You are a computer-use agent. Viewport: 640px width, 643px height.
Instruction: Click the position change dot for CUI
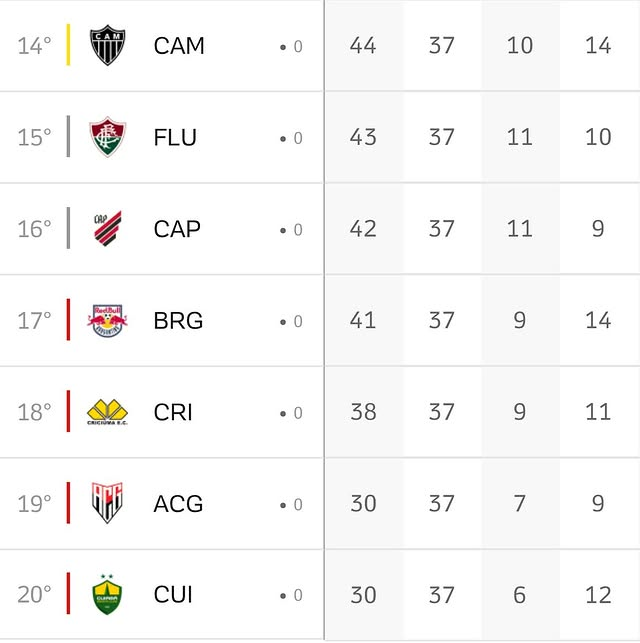tap(283, 596)
